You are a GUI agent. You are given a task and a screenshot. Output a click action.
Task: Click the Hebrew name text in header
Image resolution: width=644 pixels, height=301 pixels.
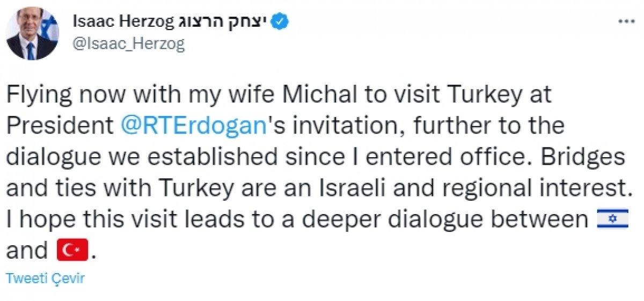click(x=223, y=22)
